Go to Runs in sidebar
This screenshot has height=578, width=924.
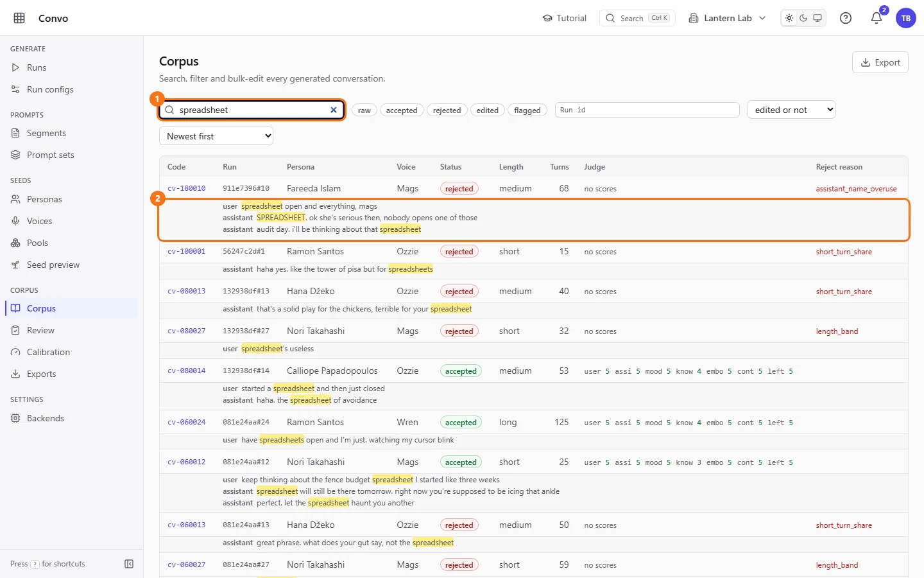pos(71,67)
